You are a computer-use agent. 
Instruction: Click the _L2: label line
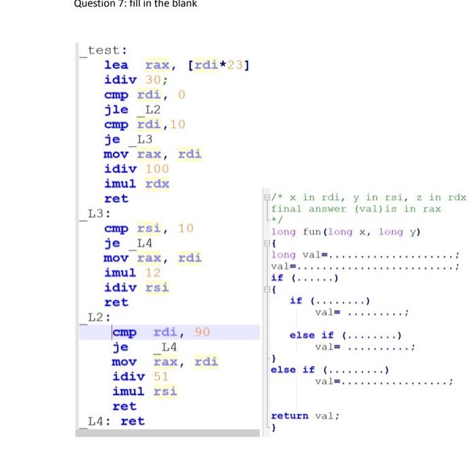[95, 317]
